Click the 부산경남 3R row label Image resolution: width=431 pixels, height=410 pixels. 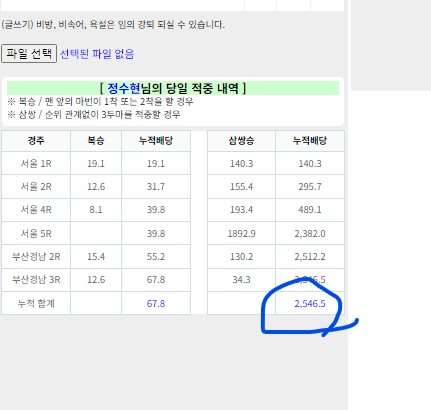pyautogui.click(x=36, y=280)
